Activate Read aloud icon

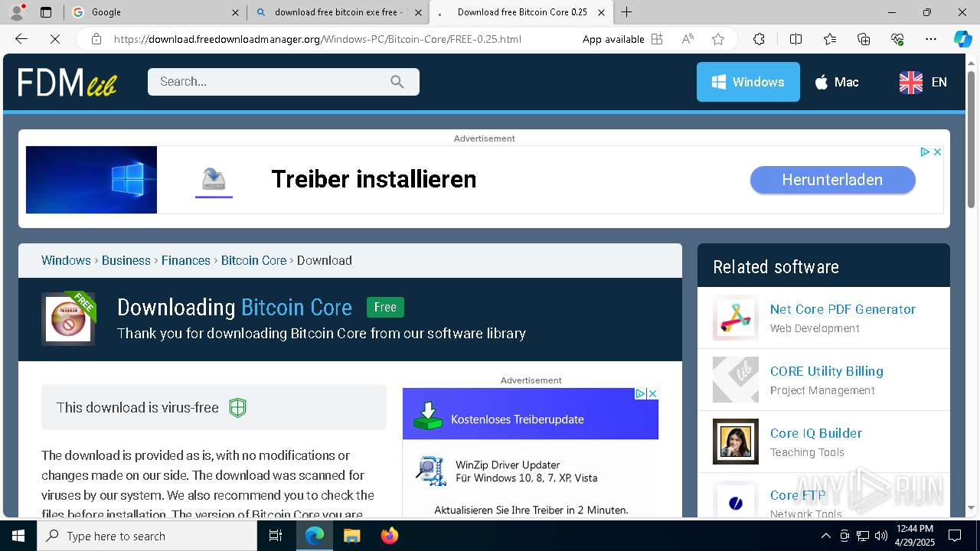click(x=688, y=39)
